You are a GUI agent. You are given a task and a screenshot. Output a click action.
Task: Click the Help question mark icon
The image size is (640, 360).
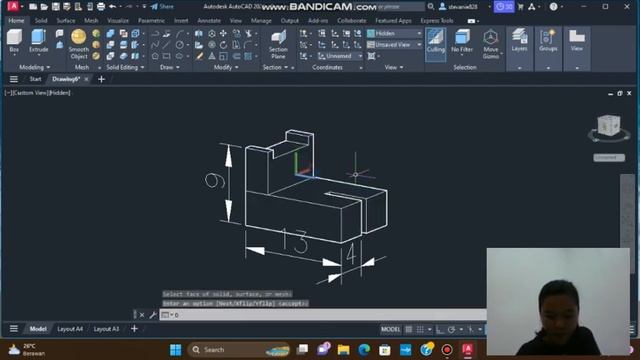point(553,7)
